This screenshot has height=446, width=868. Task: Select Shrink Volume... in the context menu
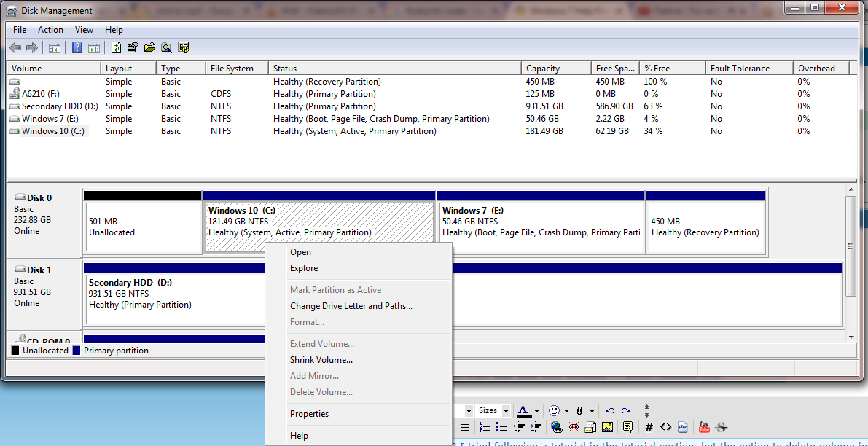point(359,360)
